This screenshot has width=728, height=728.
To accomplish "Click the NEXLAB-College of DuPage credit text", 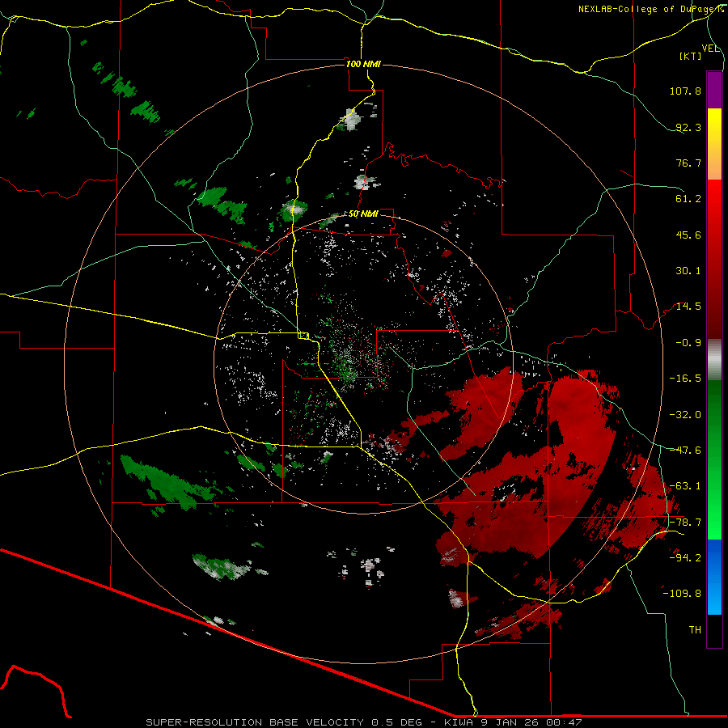I will 651,9.
